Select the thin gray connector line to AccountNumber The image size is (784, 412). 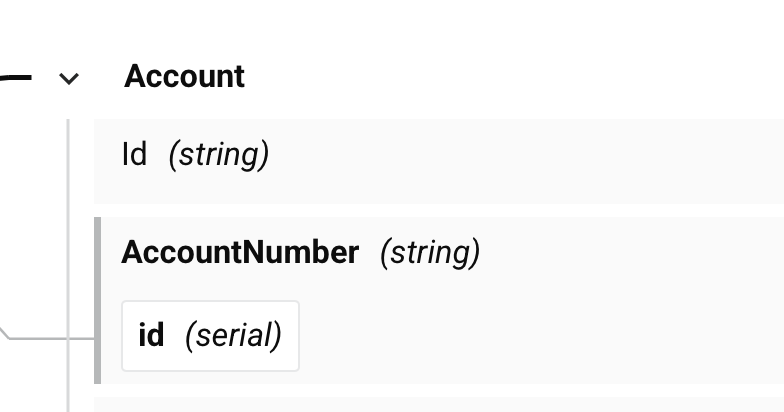click(50, 338)
